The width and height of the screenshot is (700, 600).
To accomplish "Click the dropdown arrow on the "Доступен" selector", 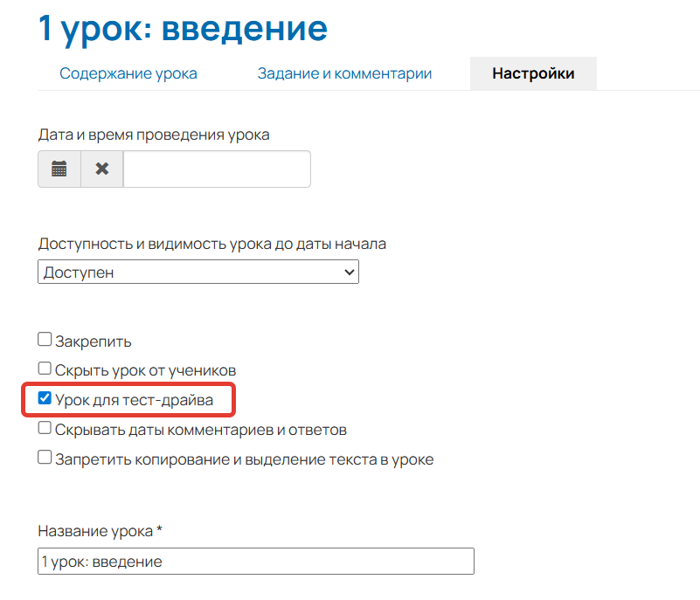I will [349, 272].
